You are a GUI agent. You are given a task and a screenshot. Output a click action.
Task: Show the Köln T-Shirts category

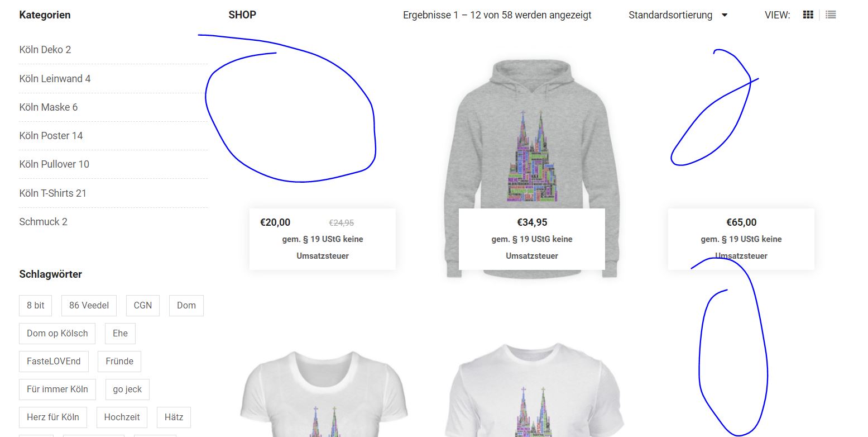coord(53,193)
